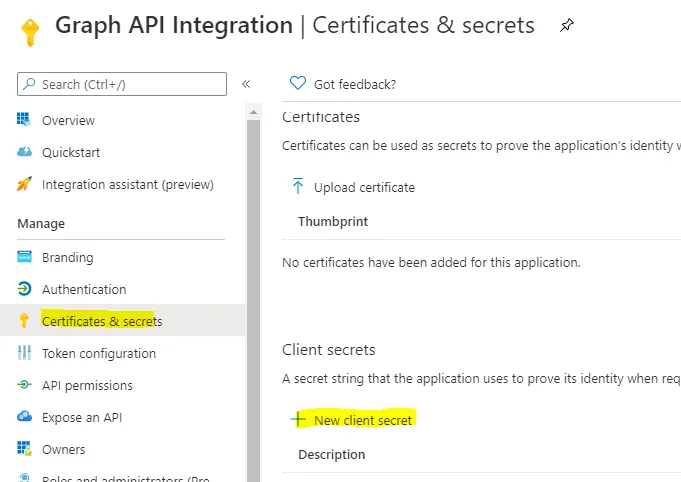Collapse the sidebar with double chevron

(246, 84)
